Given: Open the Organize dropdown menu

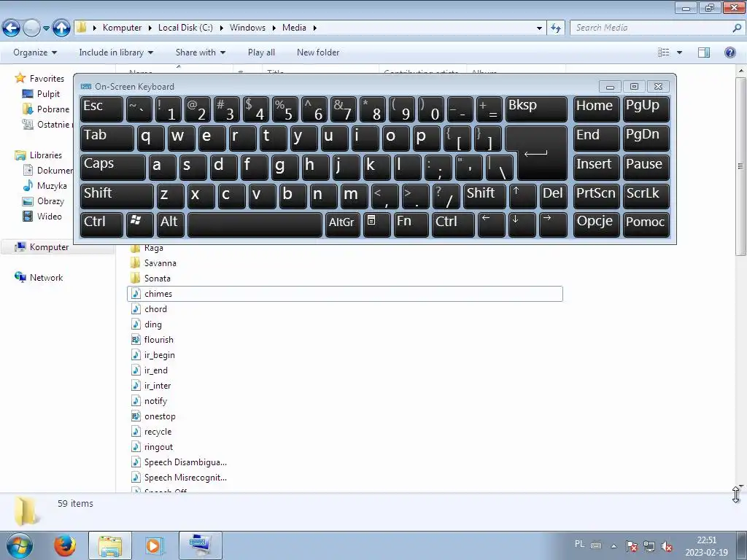Looking at the screenshot, I should click(35, 52).
